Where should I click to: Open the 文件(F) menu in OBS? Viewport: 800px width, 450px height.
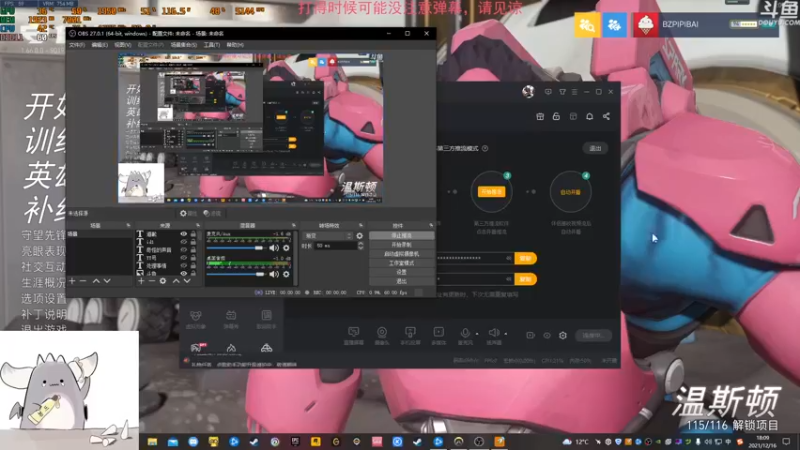pos(77,45)
